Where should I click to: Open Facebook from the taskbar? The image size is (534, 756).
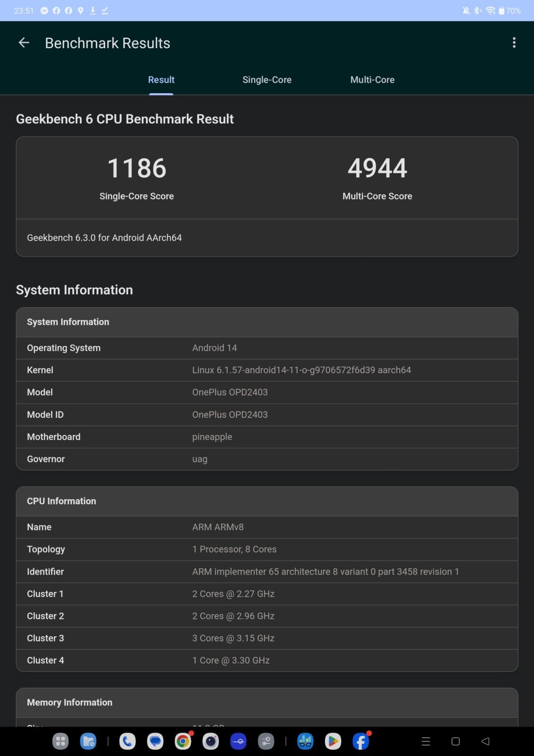[x=361, y=741]
